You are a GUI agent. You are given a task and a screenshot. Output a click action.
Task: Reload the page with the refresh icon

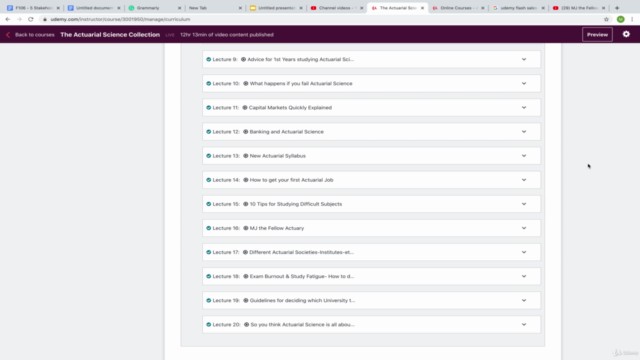31,19
